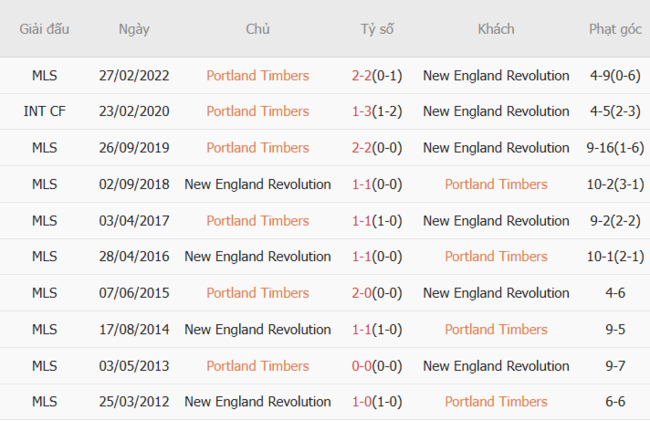Click the 1-3 score of the 23/02/2020 match

(x=362, y=111)
